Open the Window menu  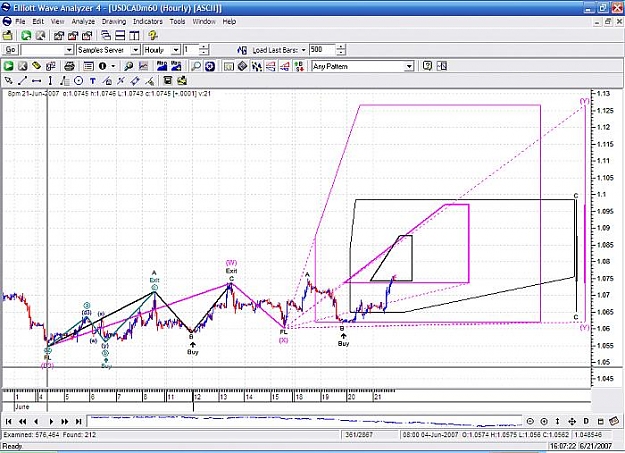(x=204, y=22)
